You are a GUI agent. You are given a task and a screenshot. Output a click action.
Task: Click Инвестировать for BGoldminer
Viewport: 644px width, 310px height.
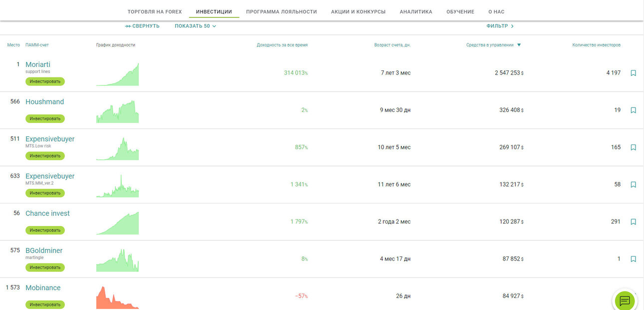45,267
